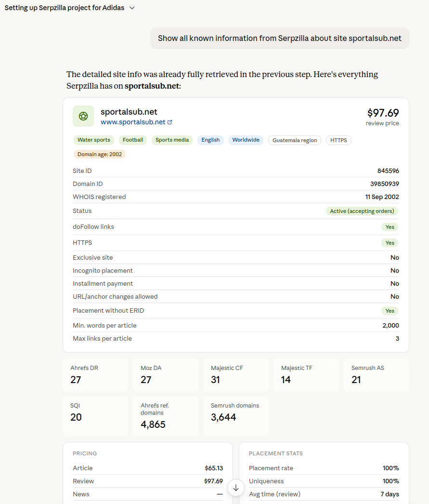
Task: Click the Active (accepting orders) status badge
Action: point(362,211)
